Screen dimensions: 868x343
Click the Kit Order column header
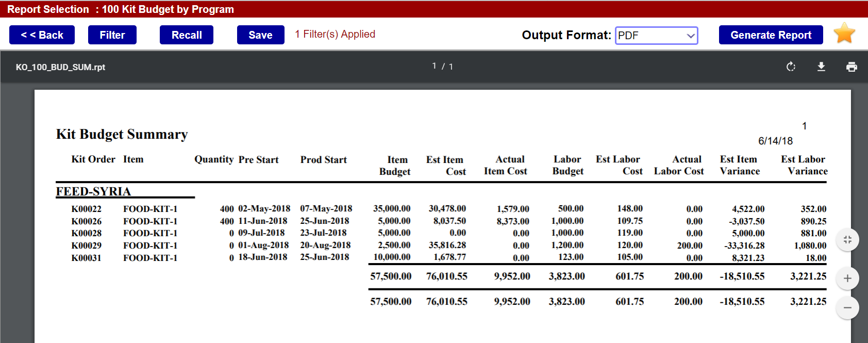point(93,159)
